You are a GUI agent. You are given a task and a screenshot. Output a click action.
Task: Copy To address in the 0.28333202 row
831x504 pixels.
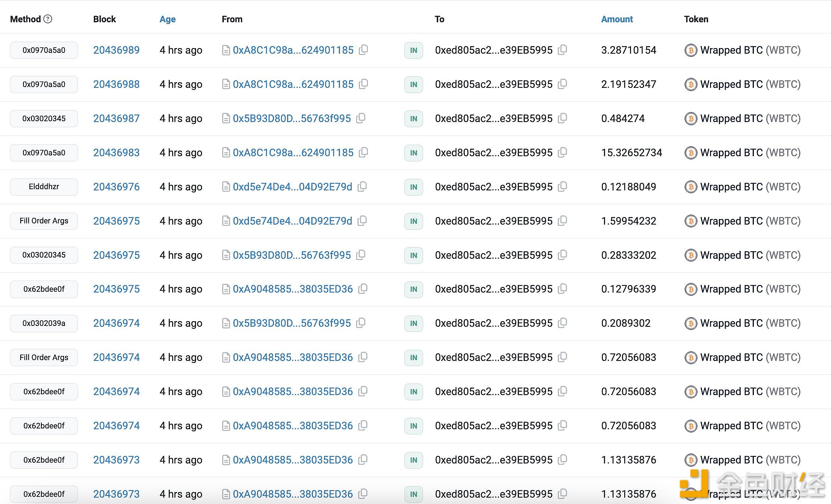tap(562, 255)
